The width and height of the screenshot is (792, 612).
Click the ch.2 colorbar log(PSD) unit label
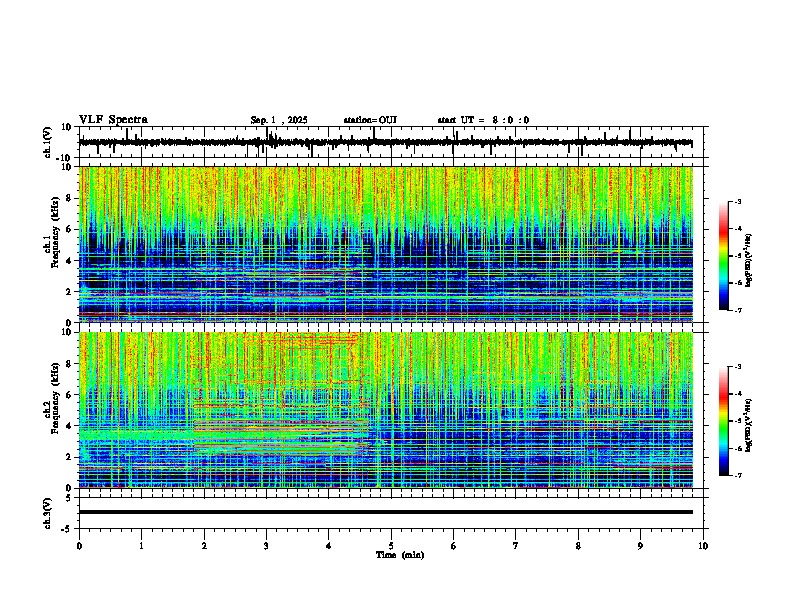749,425
